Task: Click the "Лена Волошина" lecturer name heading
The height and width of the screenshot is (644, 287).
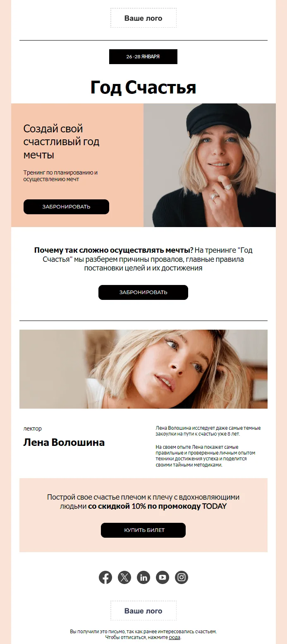Action: (64, 442)
